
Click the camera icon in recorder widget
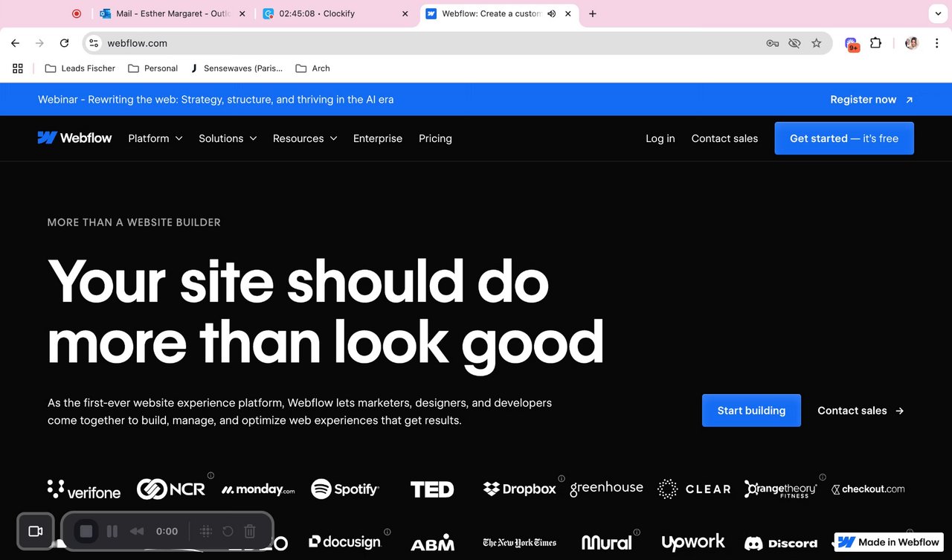click(x=36, y=531)
